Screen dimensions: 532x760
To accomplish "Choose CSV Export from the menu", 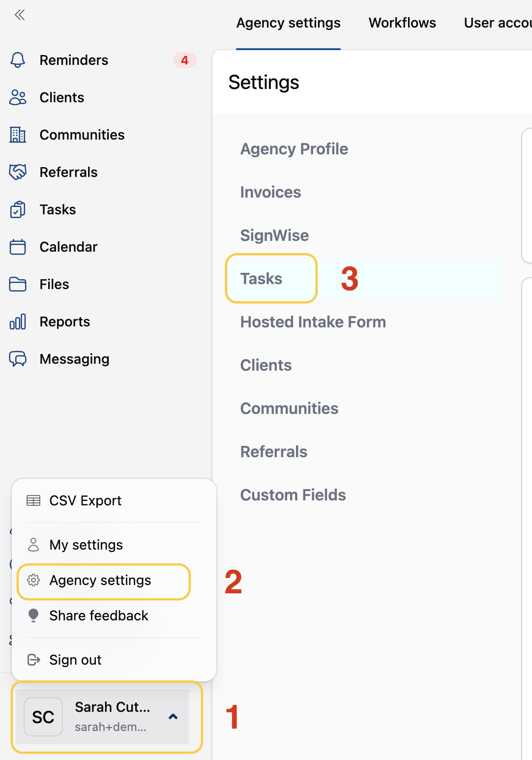I will [x=85, y=500].
